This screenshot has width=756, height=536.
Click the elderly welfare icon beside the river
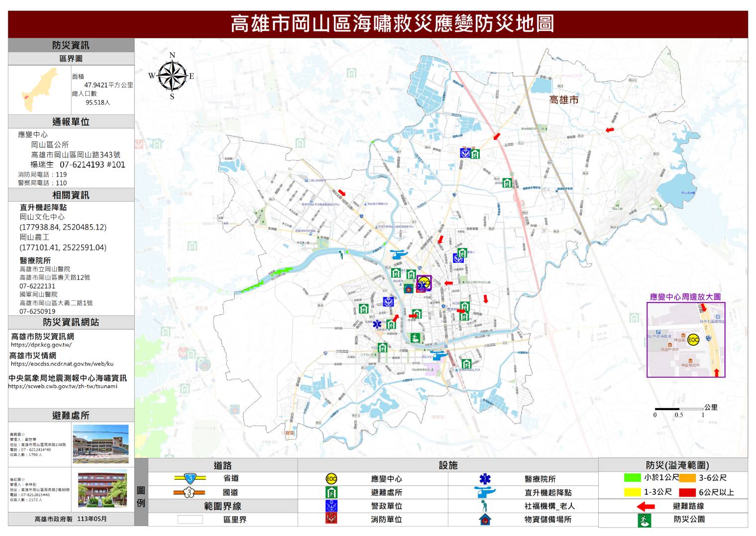click(x=341, y=255)
